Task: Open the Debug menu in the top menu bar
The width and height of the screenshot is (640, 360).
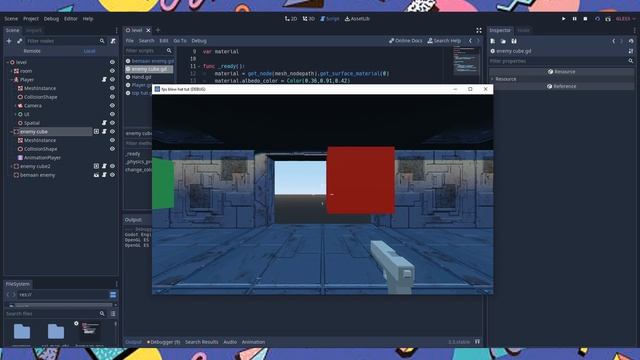Action: (51, 19)
